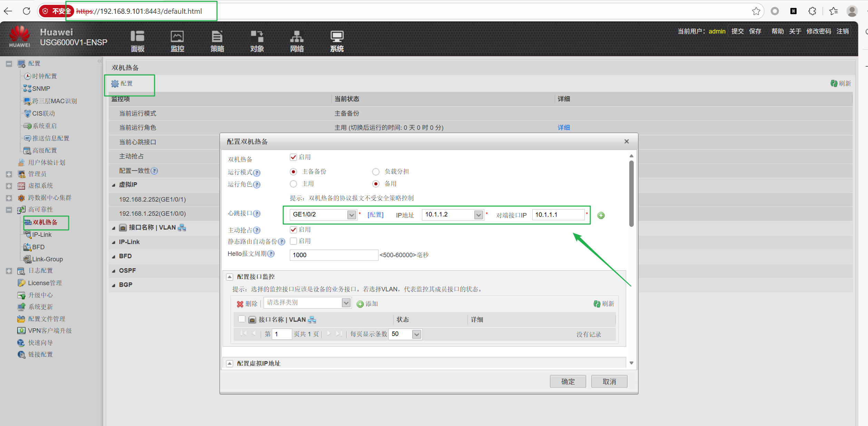
Task: Open the 请选择类别 category dropdown
Action: pos(346,303)
